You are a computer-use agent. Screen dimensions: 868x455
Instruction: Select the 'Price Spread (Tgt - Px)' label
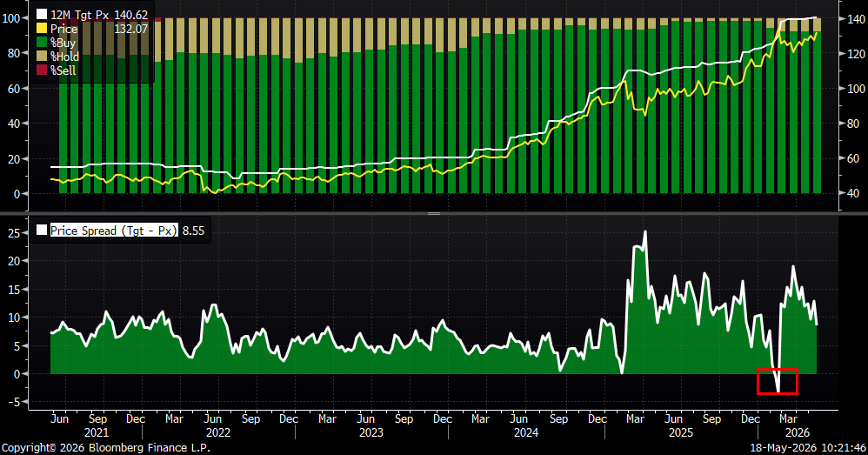tap(114, 231)
